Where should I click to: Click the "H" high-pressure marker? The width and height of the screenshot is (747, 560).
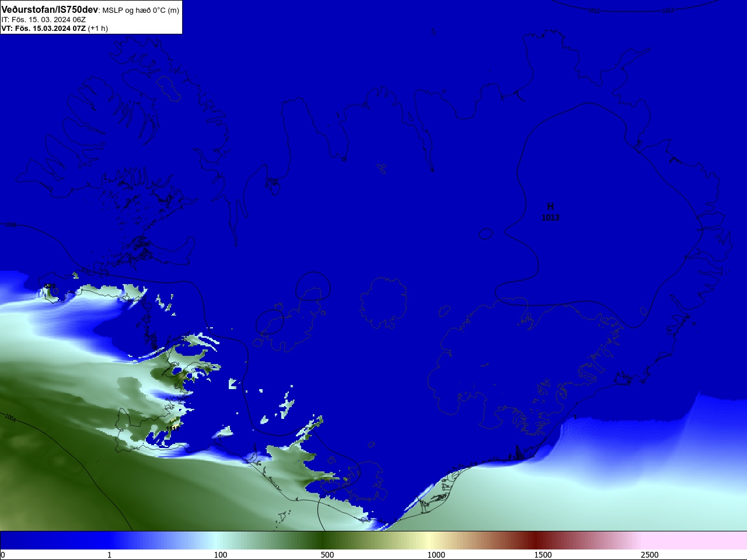550,206
